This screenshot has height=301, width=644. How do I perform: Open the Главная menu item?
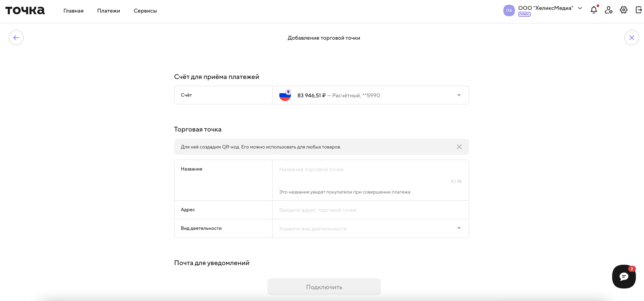(74, 11)
